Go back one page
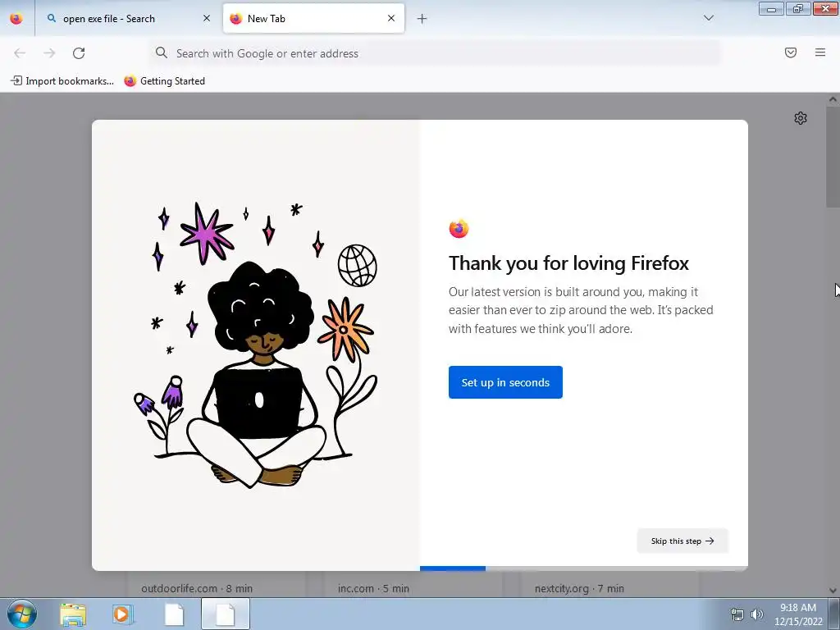The height and width of the screenshot is (630, 840). pos(20,53)
